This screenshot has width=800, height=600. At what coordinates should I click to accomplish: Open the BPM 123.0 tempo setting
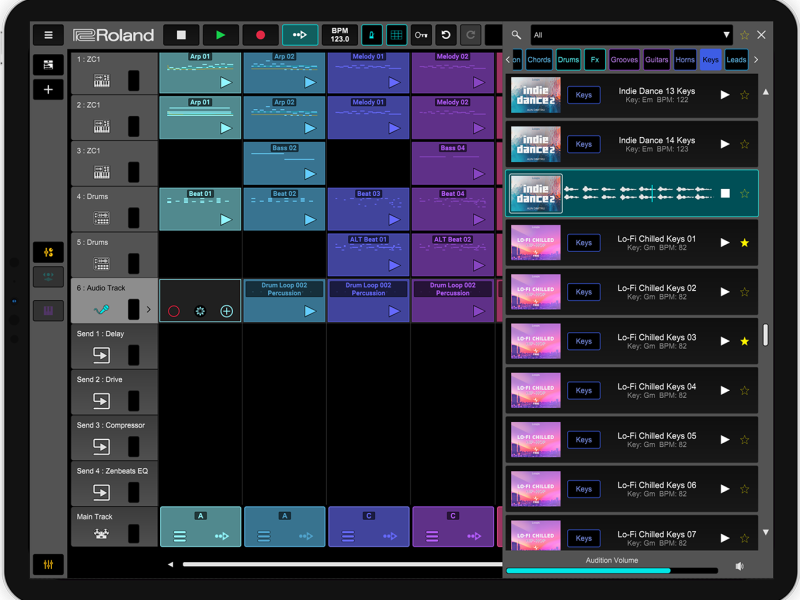(x=340, y=35)
